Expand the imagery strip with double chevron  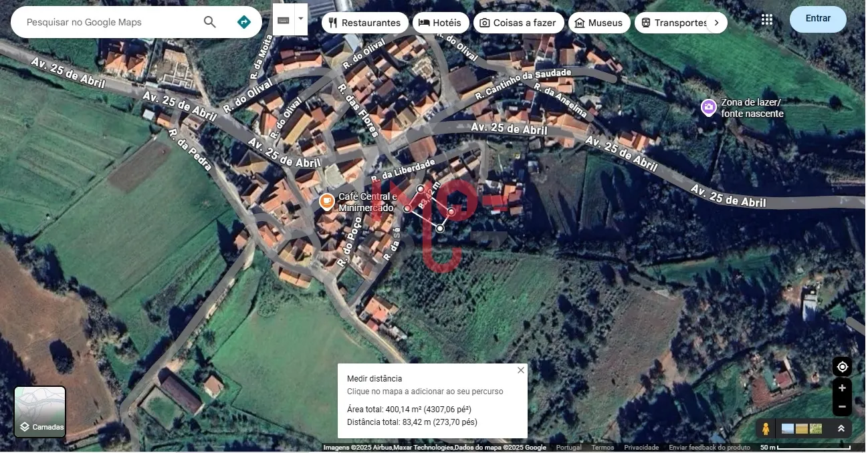tap(841, 428)
